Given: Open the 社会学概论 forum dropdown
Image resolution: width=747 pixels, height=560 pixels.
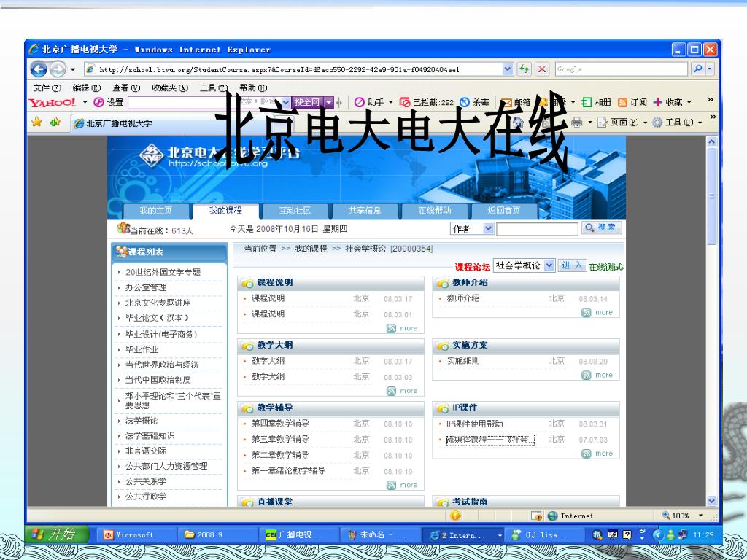Looking at the screenshot, I should point(524,265).
